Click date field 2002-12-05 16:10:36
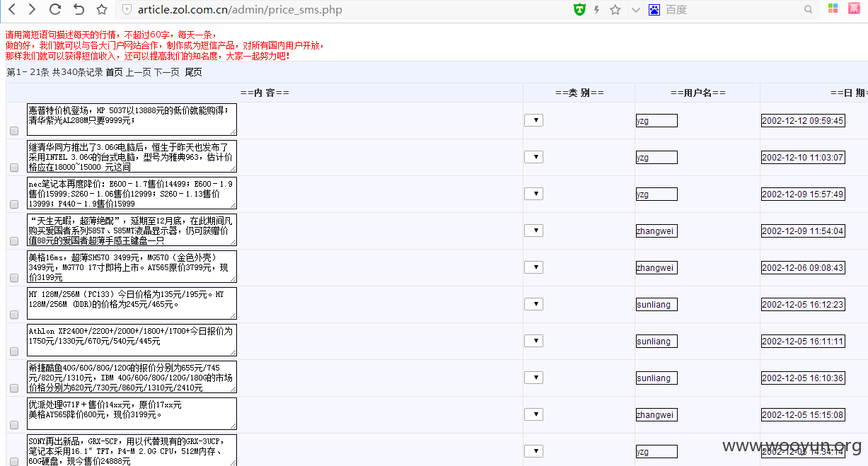This screenshot has width=868, height=466. tap(803, 378)
